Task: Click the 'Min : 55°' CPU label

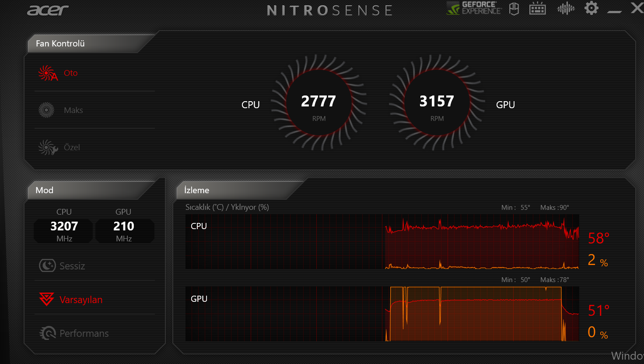Action: 516,208
